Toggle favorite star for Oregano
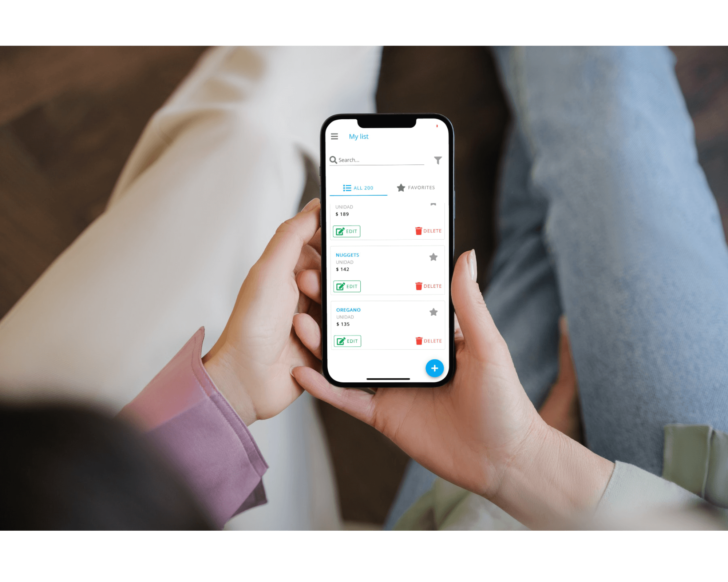This screenshot has width=728, height=582. click(433, 312)
